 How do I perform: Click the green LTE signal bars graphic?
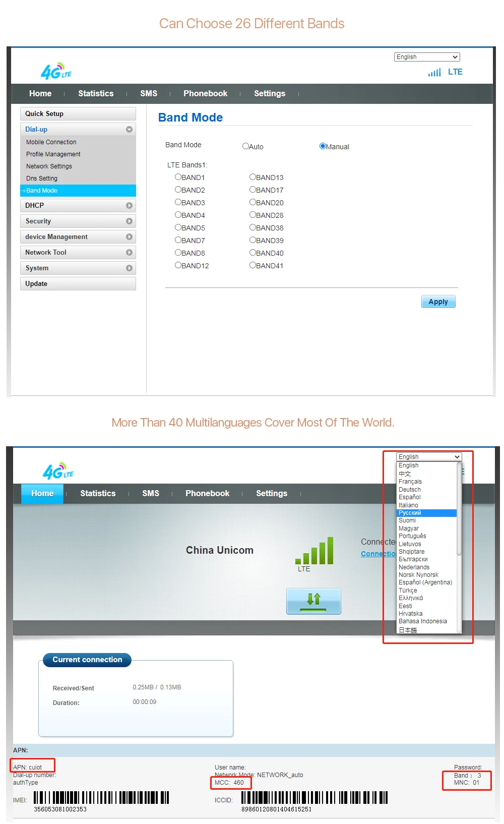click(314, 550)
